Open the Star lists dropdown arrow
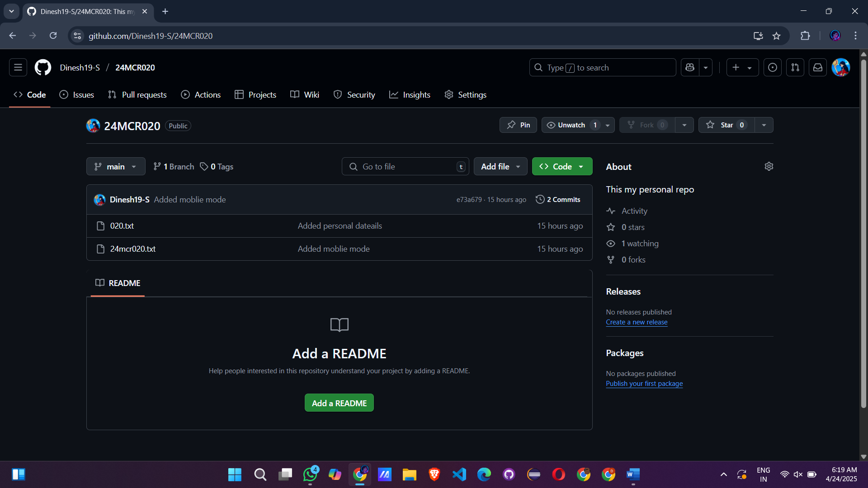This screenshot has height=488, width=868. coord(764,125)
